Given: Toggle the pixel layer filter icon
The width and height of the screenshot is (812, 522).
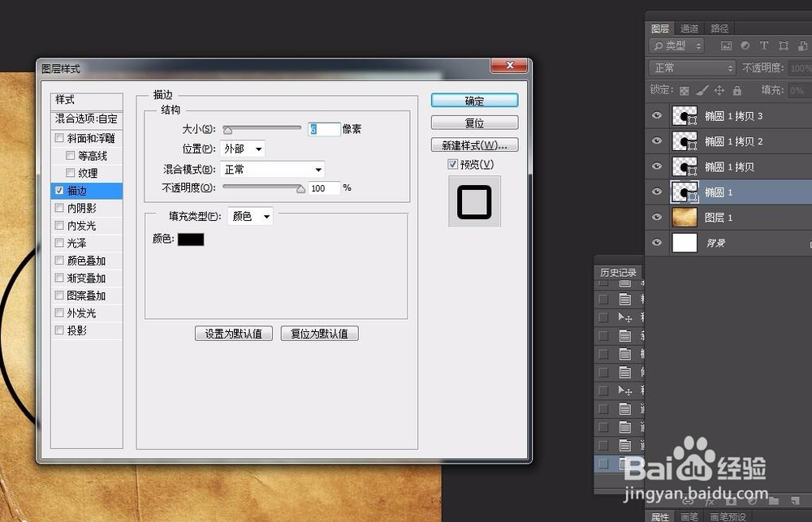Looking at the screenshot, I should [x=726, y=46].
